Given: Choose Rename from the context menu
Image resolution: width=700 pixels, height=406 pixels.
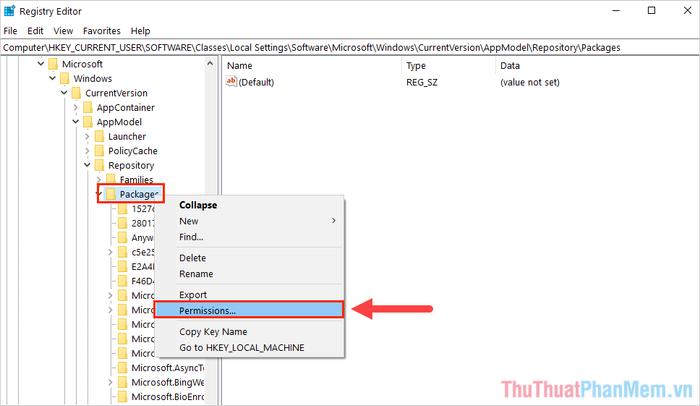Looking at the screenshot, I should [x=249, y=274].
